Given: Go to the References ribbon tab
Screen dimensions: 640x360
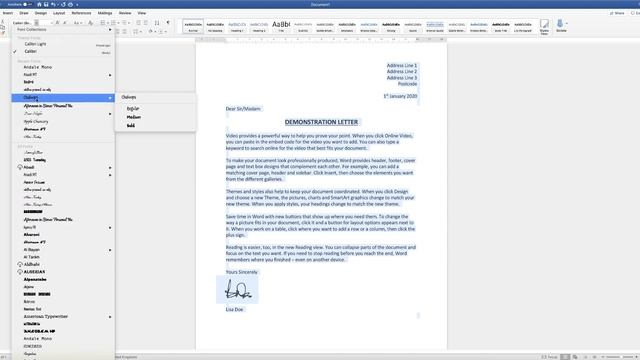Looking at the screenshot, I should [81, 13].
